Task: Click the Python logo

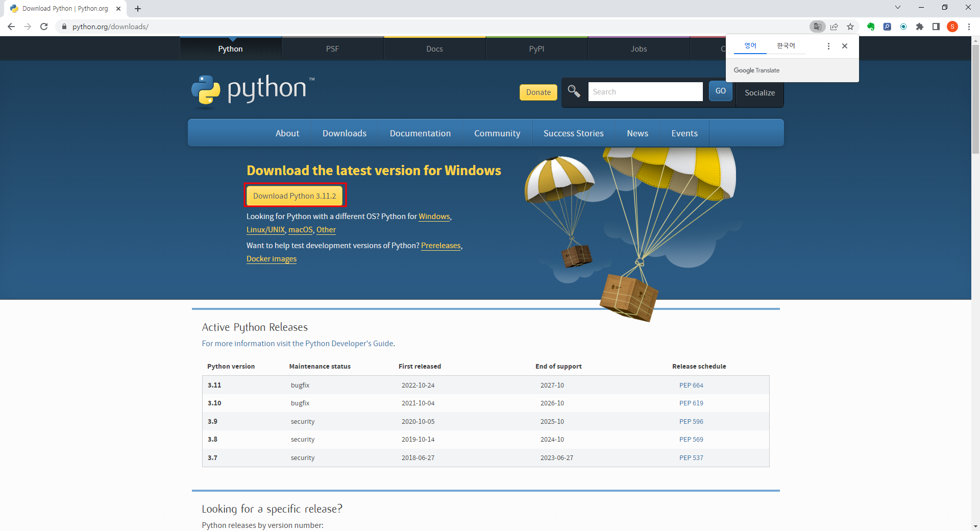Action: 253,91
